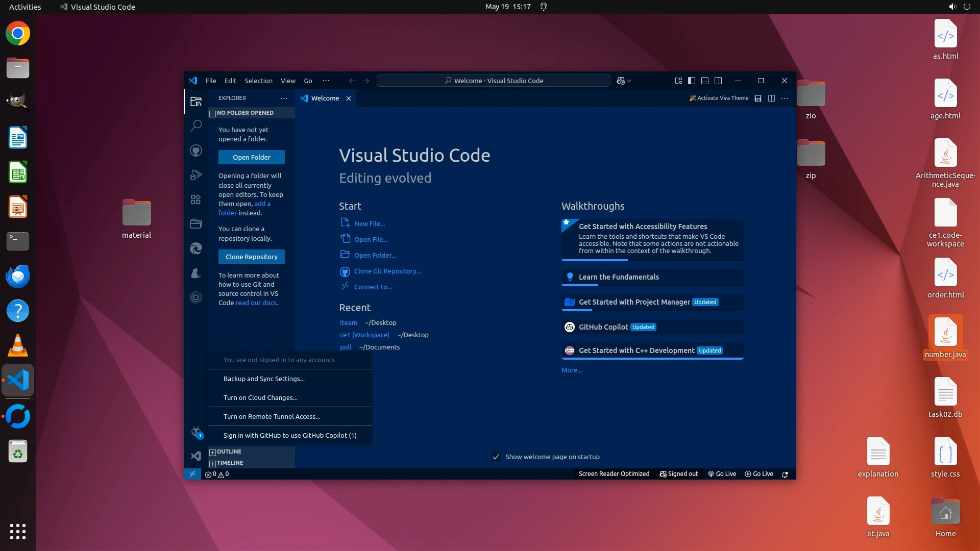The image size is (980, 551).
Task: Open Run and Debug view
Action: (x=196, y=175)
